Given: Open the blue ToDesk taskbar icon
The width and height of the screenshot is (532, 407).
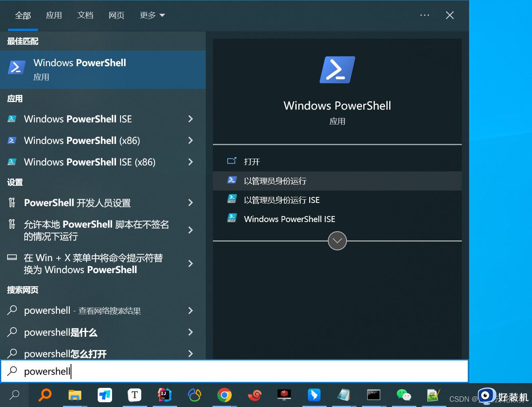Looking at the screenshot, I should click(104, 395).
